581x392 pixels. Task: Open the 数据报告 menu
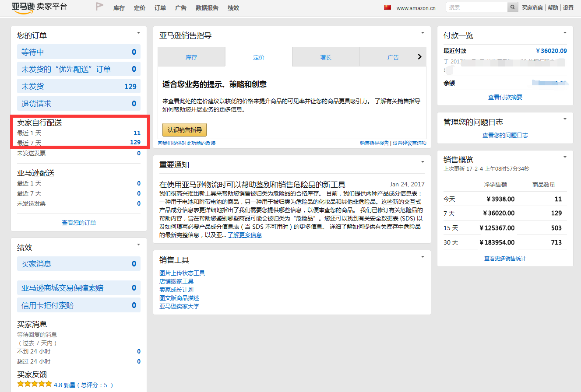coord(207,8)
